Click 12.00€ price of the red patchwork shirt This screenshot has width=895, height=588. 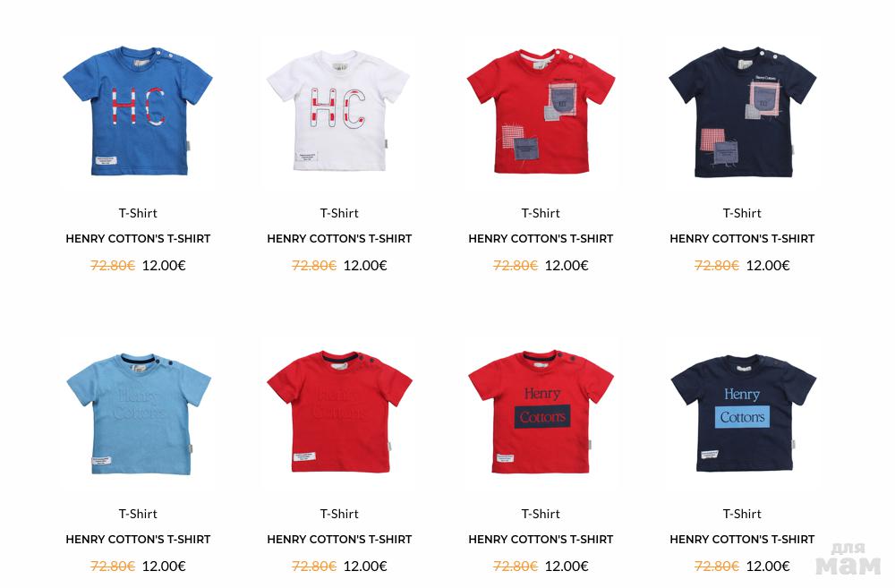tap(567, 266)
